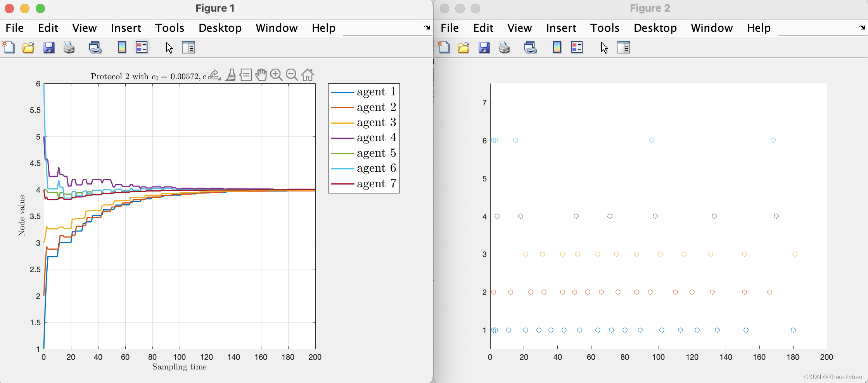Click agent 5 legend entry
The width and height of the screenshot is (868, 383).
click(x=363, y=153)
